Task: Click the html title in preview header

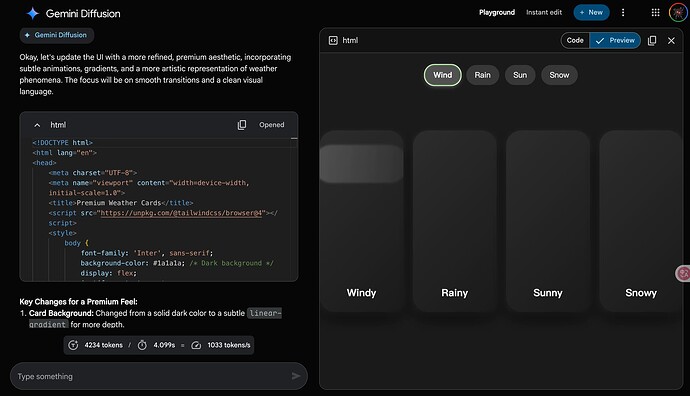Action: click(350, 40)
